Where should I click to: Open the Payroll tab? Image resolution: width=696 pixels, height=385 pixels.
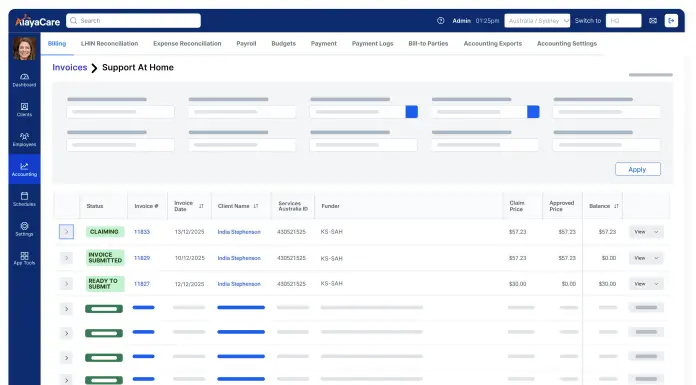pos(246,44)
